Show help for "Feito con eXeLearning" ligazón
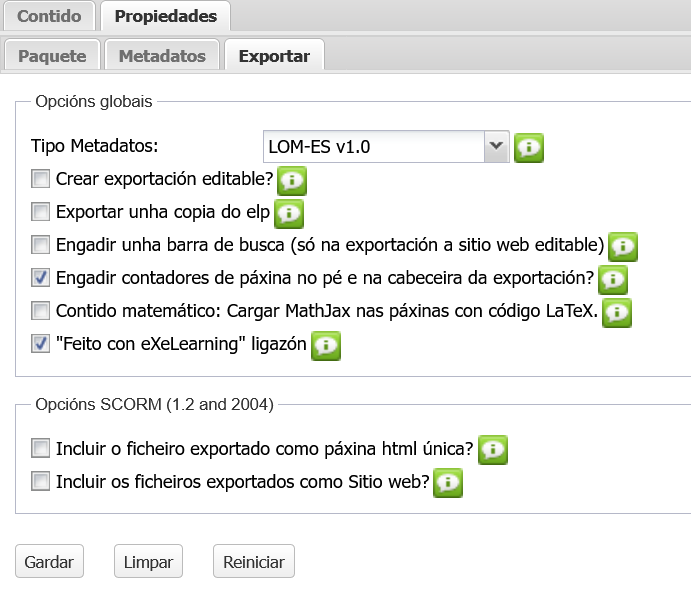This screenshot has width=691, height=591. click(327, 345)
